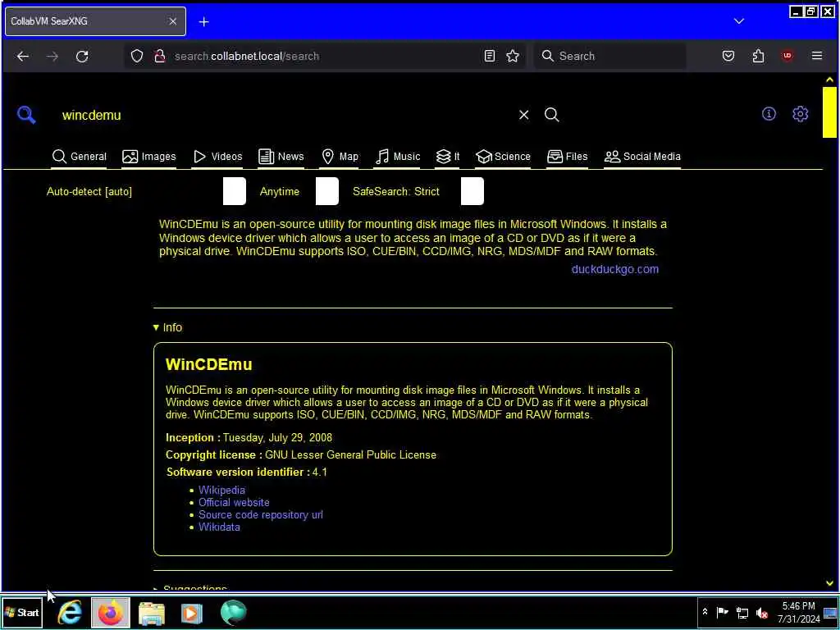Click the scrollbar up arrow
The width and height of the screenshot is (840, 630).
(829, 80)
